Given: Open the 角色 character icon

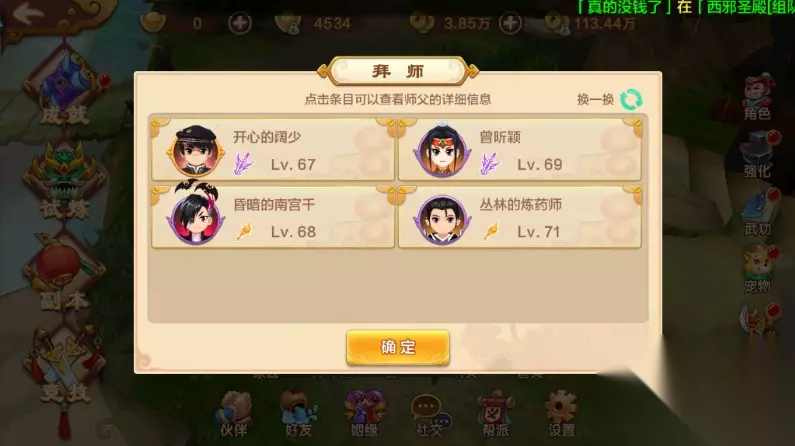Looking at the screenshot, I should coord(758,96).
